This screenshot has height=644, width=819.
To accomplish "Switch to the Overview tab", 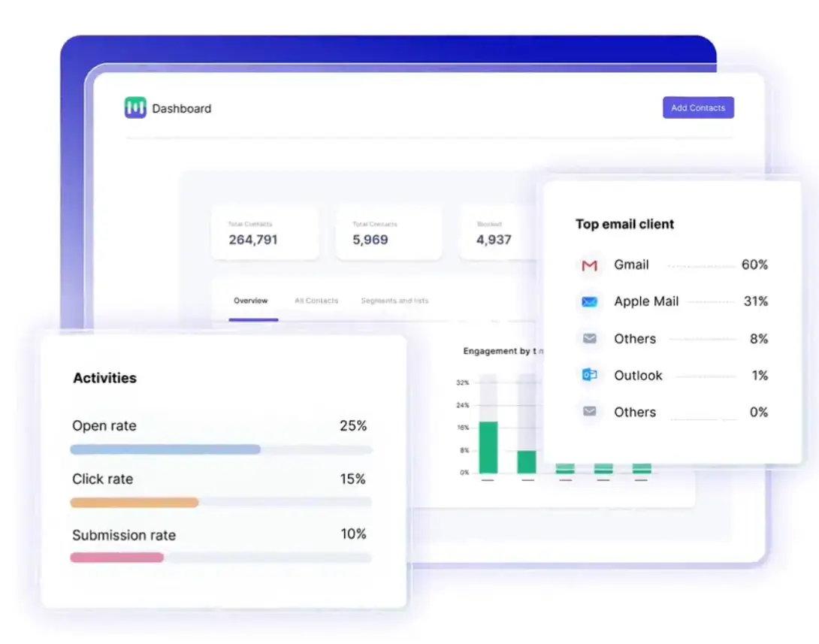I will (250, 301).
